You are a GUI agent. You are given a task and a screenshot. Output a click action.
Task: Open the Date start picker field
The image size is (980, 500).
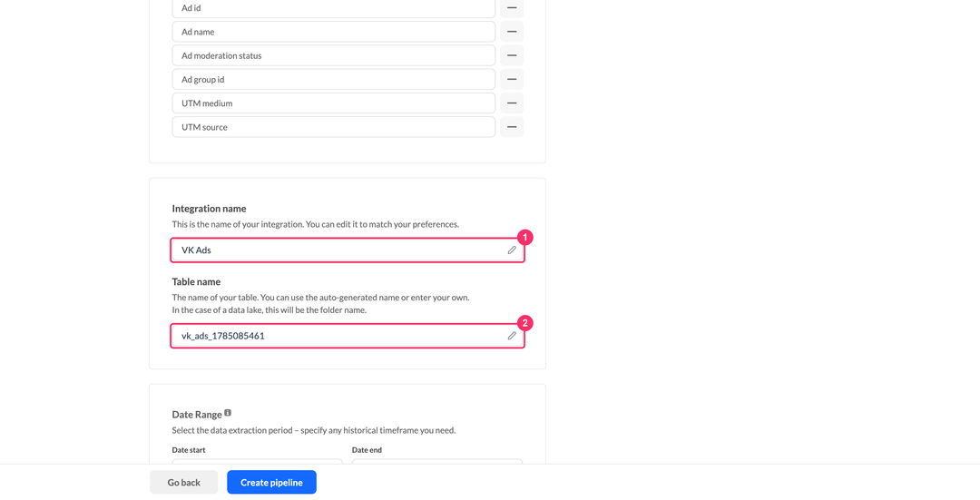coord(258,461)
